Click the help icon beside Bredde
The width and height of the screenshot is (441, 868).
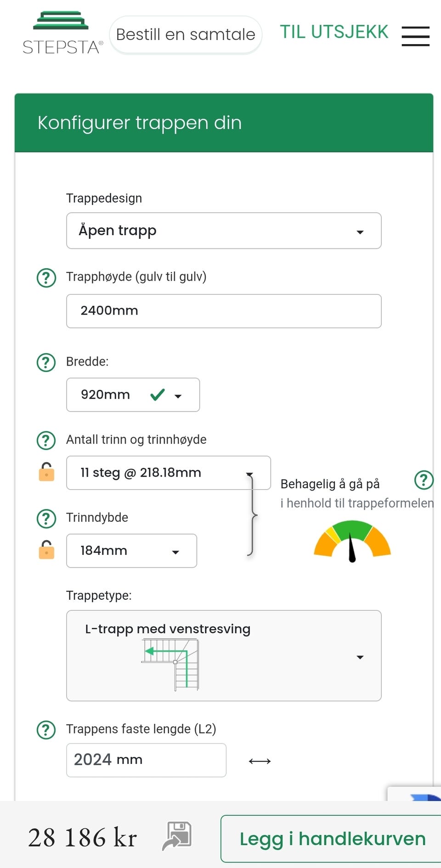46,362
